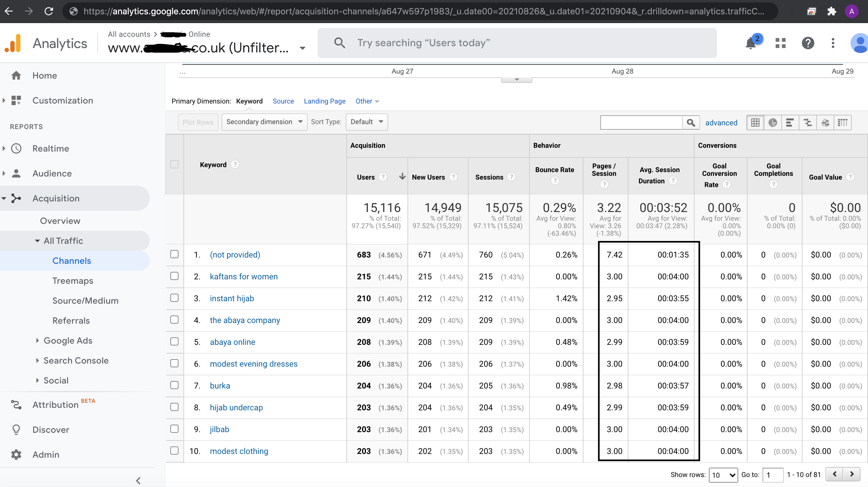The width and height of the screenshot is (868, 487).
Task: Tick the checkbox for the burka row
Action: 174,385
